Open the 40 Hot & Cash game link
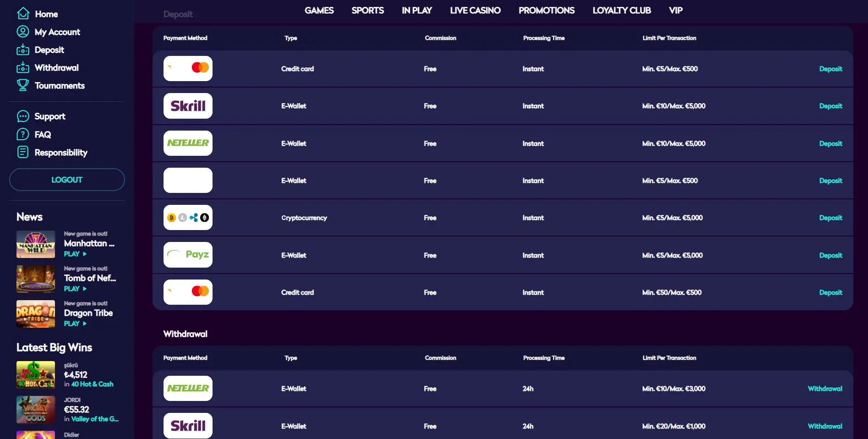Image resolution: width=868 pixels, height=439 pixels. [x=92, y=384]
